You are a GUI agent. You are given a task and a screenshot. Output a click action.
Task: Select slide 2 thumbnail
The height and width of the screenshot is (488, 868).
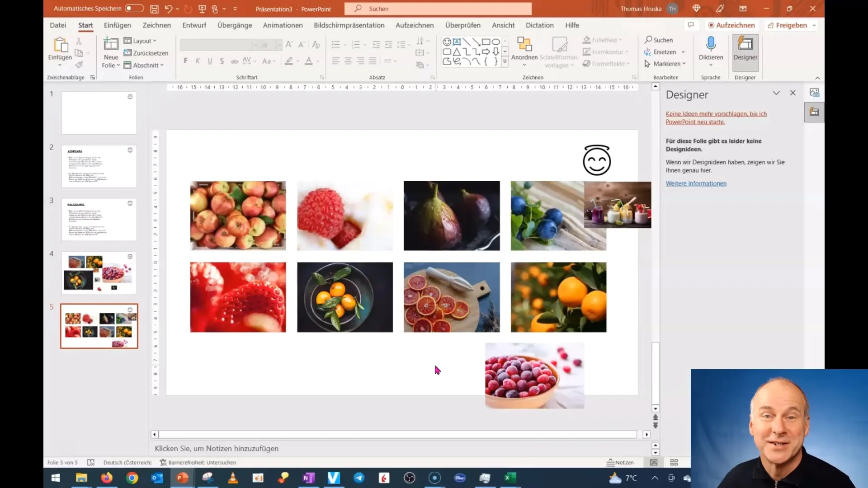[99, 166]
